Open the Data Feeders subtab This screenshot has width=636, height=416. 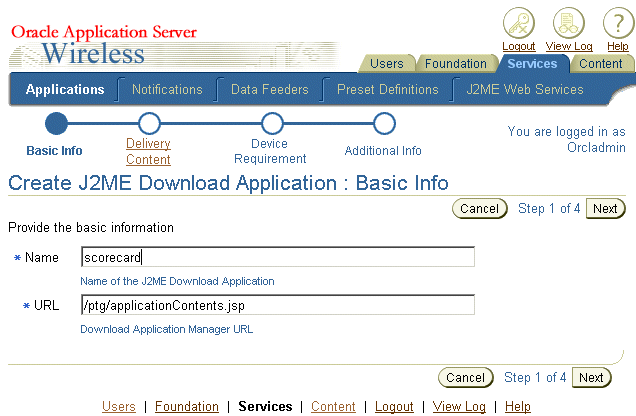[x=270, y=89]
